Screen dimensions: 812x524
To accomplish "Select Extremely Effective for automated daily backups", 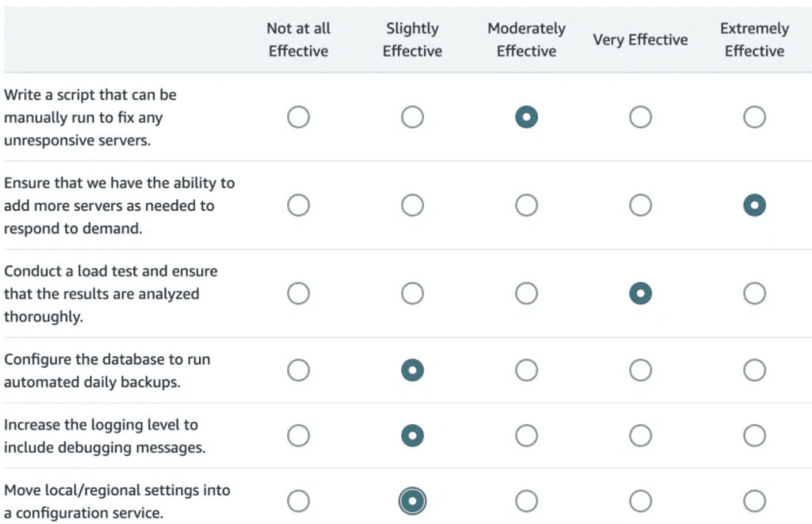I will coord(754,370).
